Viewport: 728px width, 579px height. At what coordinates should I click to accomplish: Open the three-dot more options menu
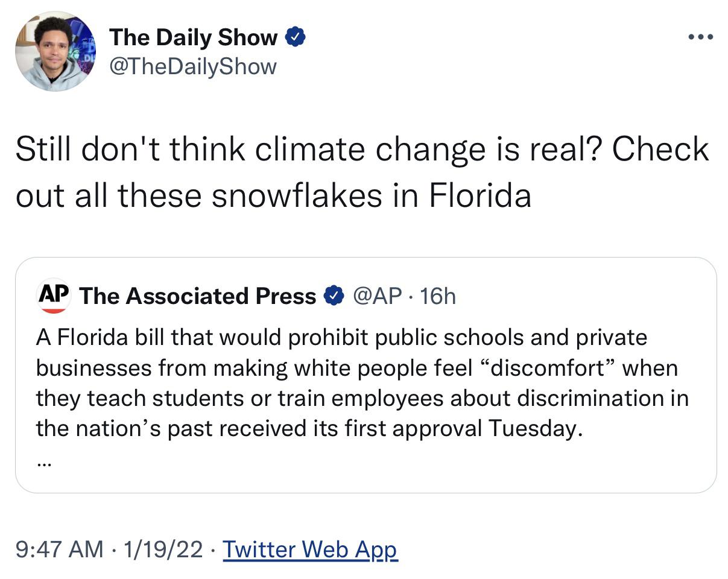tap(700, 37)
